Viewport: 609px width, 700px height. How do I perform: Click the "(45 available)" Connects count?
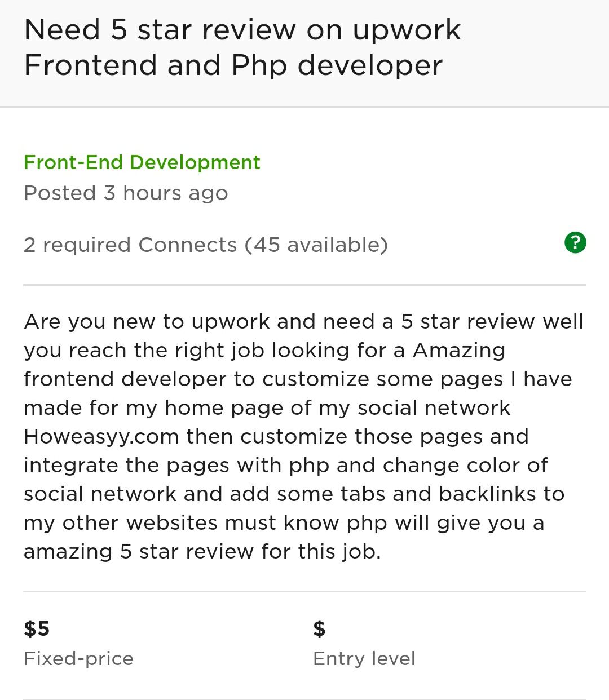(x=316, y=245)
